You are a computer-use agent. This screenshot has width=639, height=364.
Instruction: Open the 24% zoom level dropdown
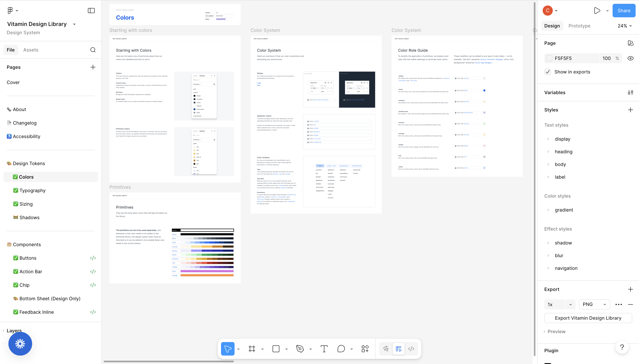coord(624,26)
